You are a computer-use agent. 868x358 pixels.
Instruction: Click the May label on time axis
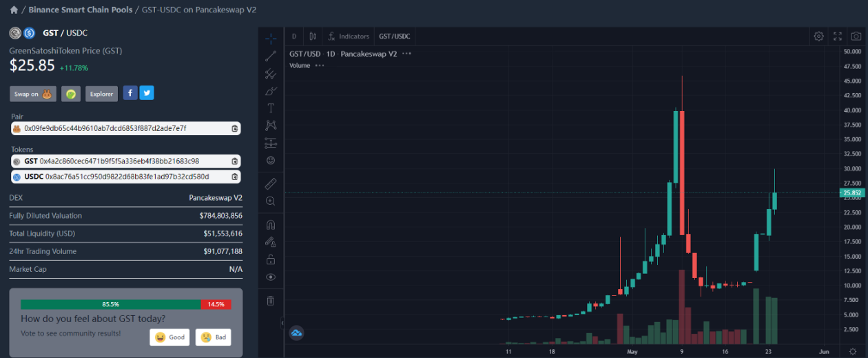click(x=632, y=351)
